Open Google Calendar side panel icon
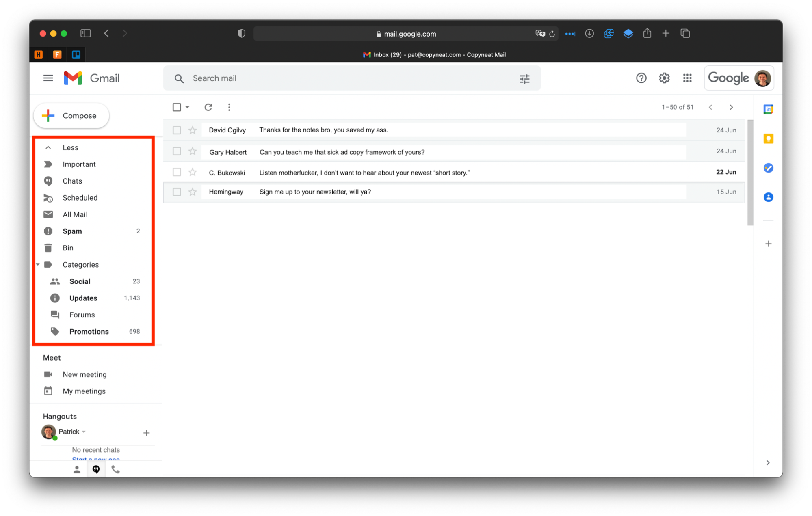 [x=768, y=109]
